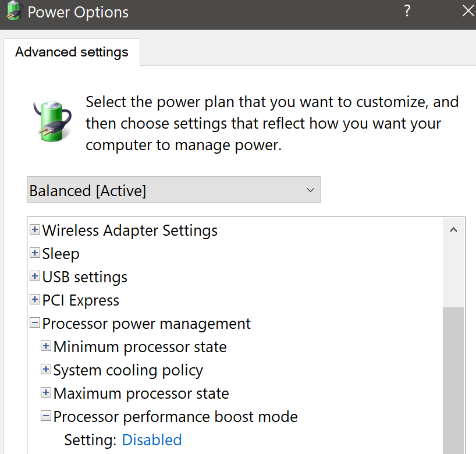Expand the USB settings node
The height and width of the screenshot is (454, 476).
tap(35, 276)
